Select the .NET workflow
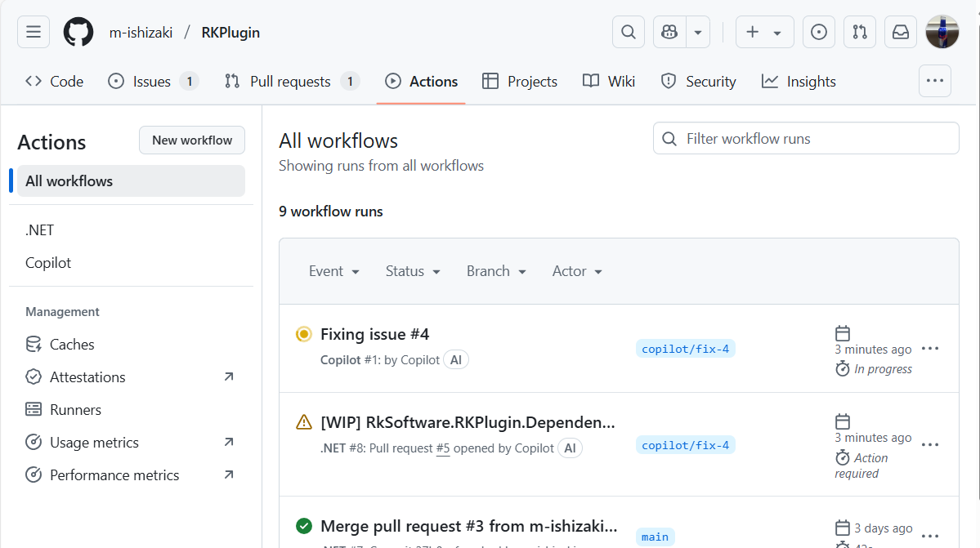This screenshot has width=980, height=548. (131, 230)
